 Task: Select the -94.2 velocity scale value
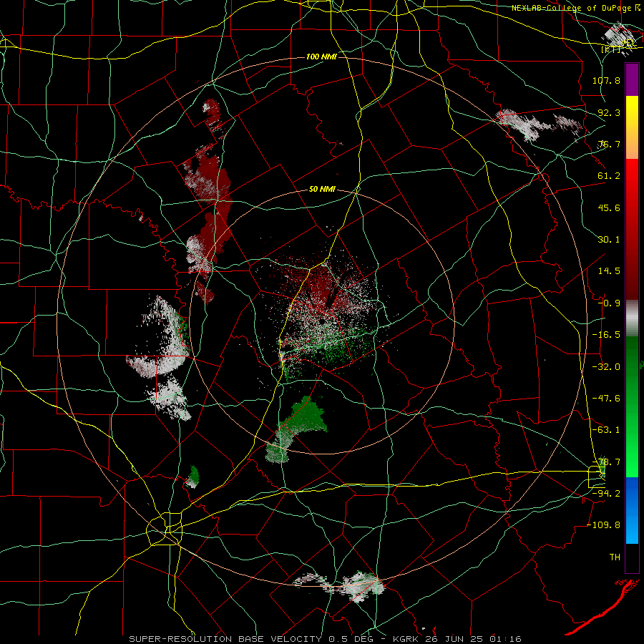click(606, 494)
